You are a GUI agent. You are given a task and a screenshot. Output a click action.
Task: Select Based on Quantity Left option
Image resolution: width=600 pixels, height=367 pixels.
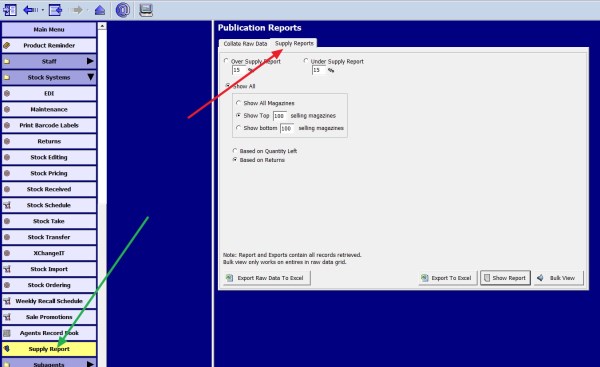pyautogui.click(x=235, y=151)
